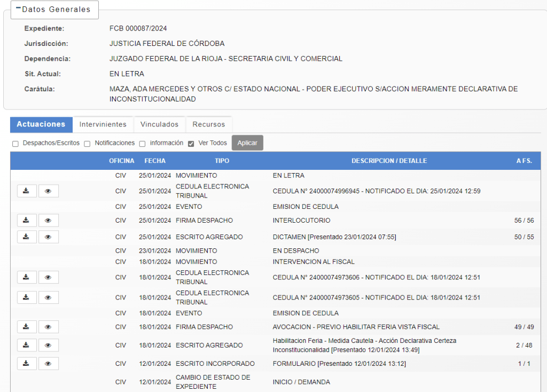Click the FECHA column header
547x392 pixels.
(155, 161)
